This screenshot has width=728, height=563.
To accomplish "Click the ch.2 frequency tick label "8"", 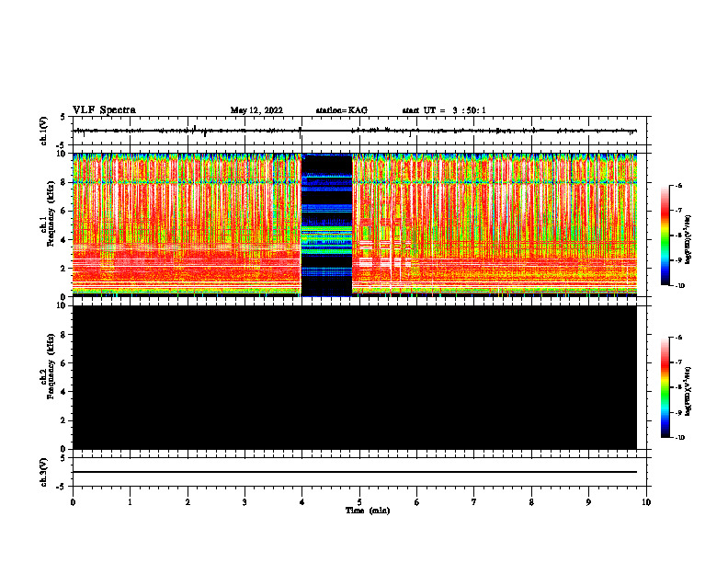I will [x=64, y=335].
